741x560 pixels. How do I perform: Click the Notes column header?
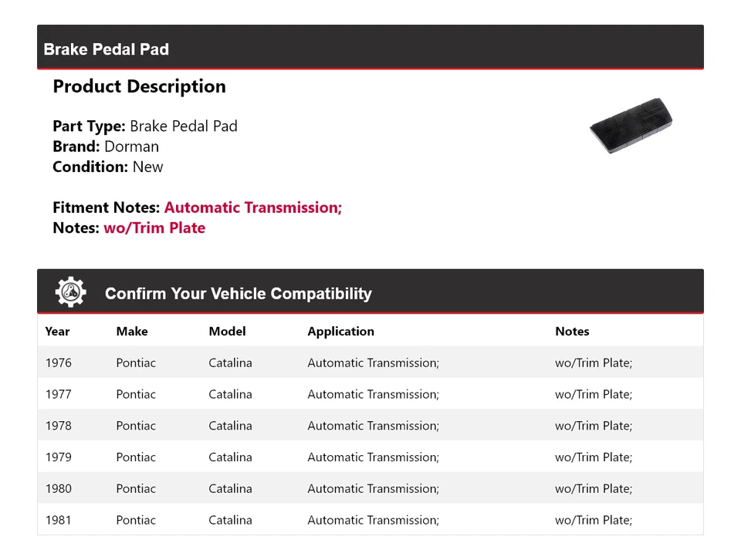[572, 331]
